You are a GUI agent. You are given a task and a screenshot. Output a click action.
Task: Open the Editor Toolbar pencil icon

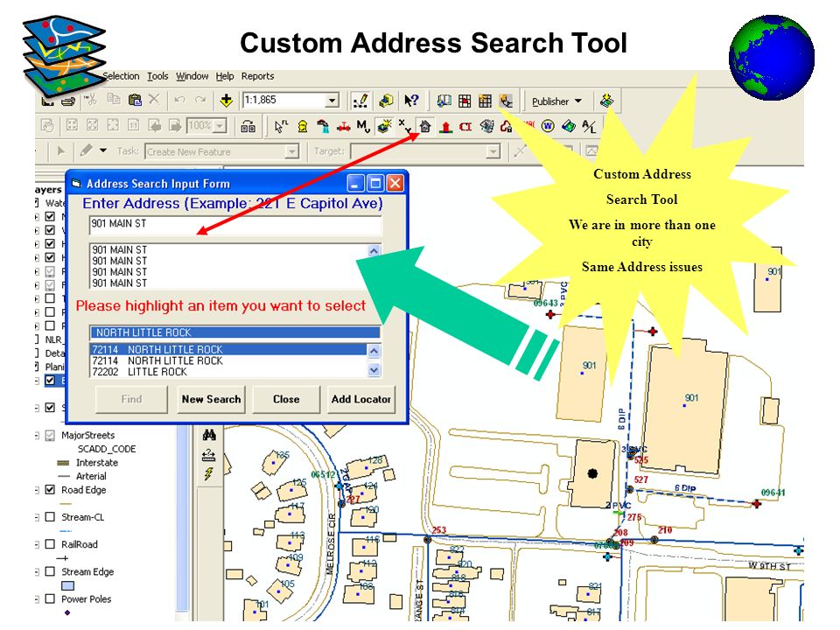(360, 100)
